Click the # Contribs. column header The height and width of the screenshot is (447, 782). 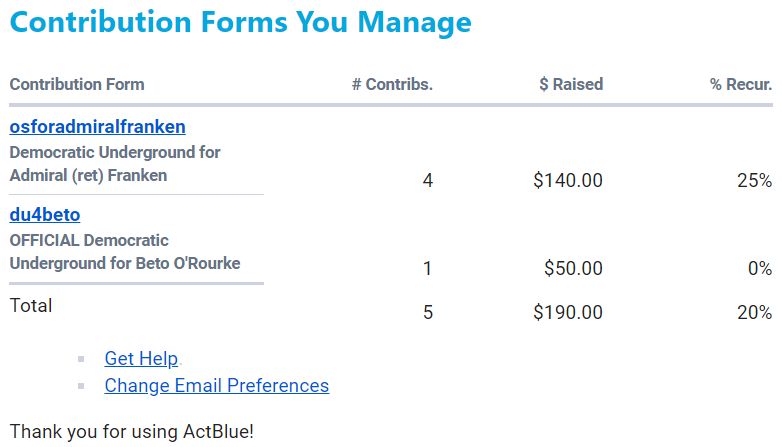pyautogui.click(x=392, y=84)
